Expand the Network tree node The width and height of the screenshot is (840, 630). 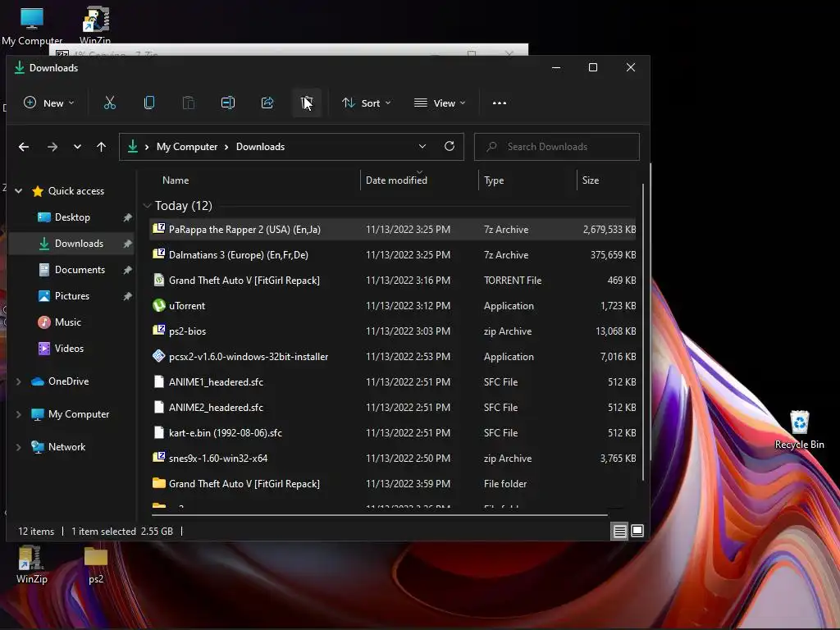pyautogui.click(x=19, y=447)
